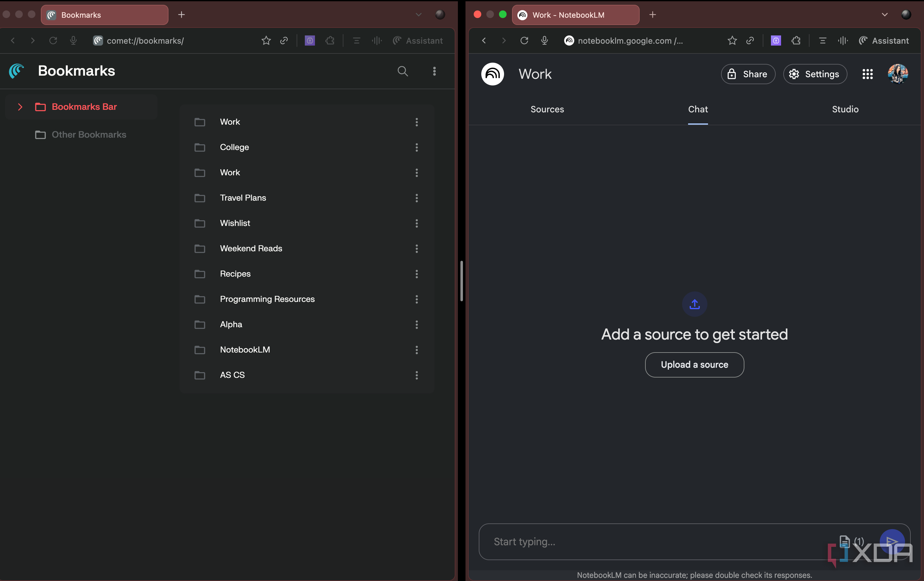This screenshot has width=924, height=581.
Task: Switch to the Studio tab
Action: [845, 109]
